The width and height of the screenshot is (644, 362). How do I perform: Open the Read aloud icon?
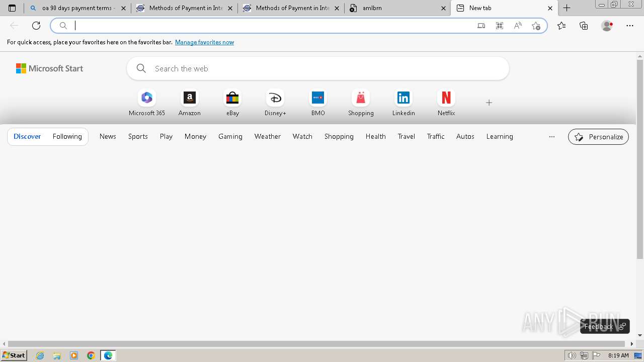tap(518, 26)
